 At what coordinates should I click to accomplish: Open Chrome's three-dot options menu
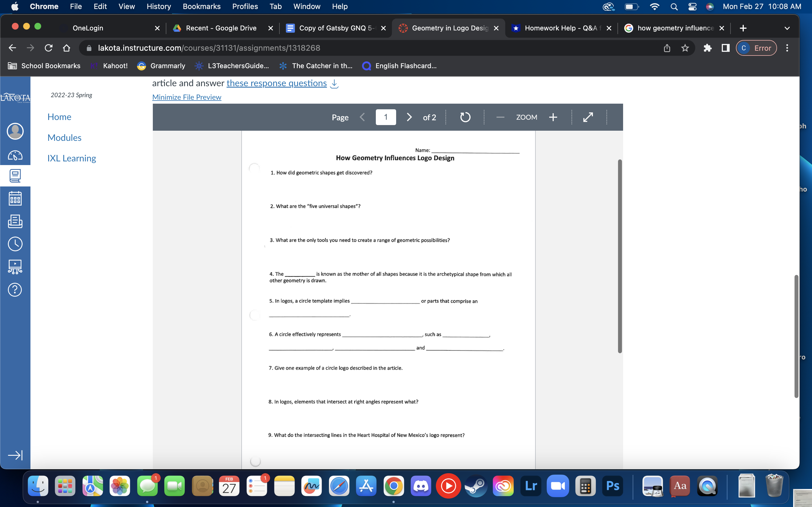[x=787, y=48]
